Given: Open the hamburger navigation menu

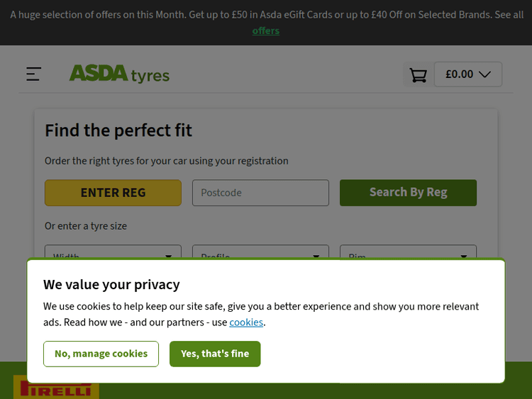Looking at the screenshot, I should [x=33, y=74].
